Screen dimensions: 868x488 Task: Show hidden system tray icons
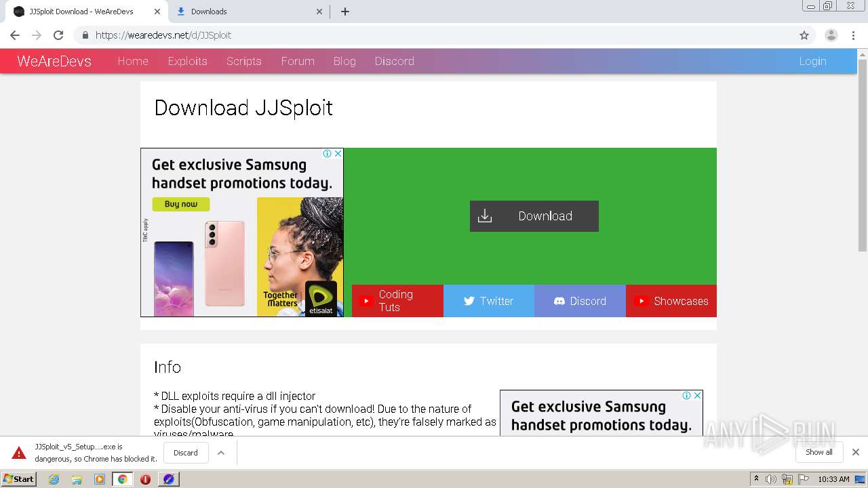[x=756, y=479]
